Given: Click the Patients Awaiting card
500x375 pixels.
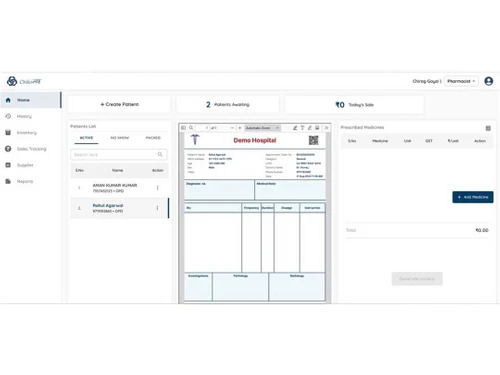Looking at the screenshot, I should pos(228,105).
